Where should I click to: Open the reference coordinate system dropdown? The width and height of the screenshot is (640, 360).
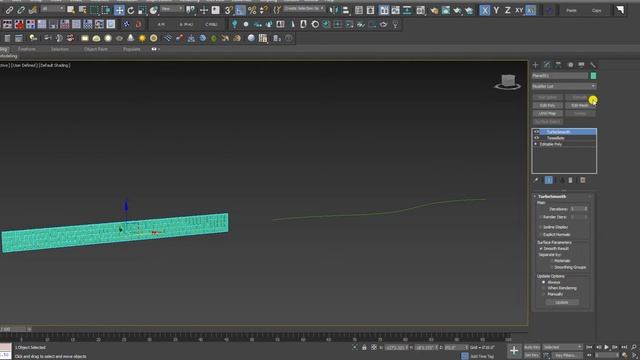pyautogui.click(x=171, y=9)
